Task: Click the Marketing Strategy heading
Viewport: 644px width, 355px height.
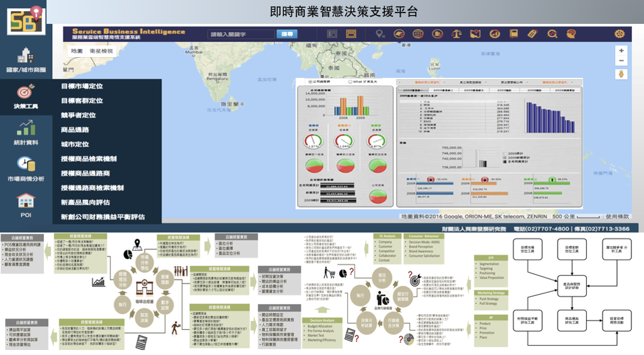Action: tap(491, 293)
